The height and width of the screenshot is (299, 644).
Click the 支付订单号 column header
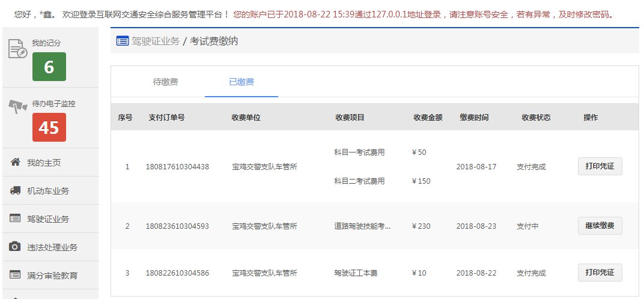(x=166, y=118)
